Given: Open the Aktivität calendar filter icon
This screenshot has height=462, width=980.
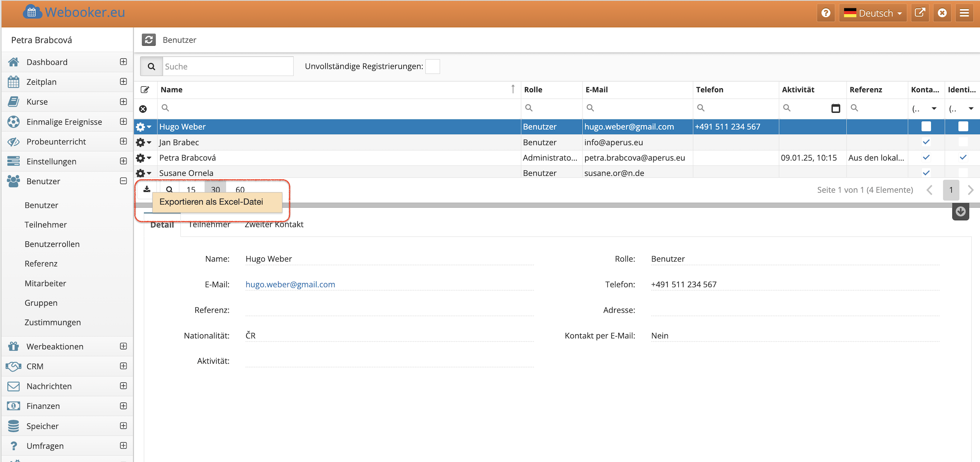Looking at the screenshot, I should click(x=835, y=108).
